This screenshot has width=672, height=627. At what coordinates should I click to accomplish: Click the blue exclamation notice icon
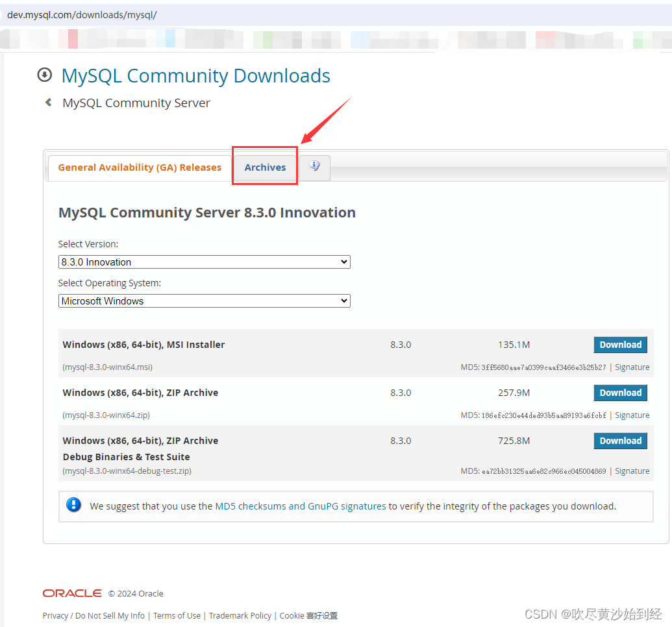pos(74,505)
